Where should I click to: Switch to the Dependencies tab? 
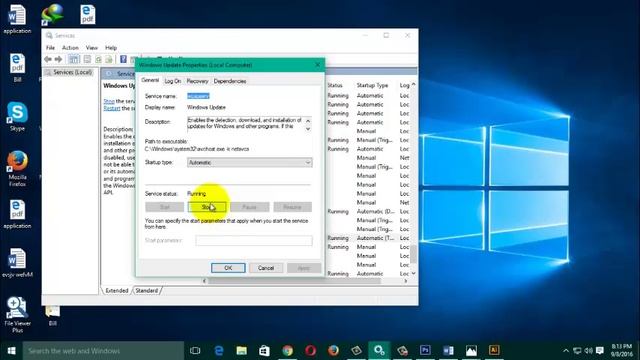tap(230, 81)
